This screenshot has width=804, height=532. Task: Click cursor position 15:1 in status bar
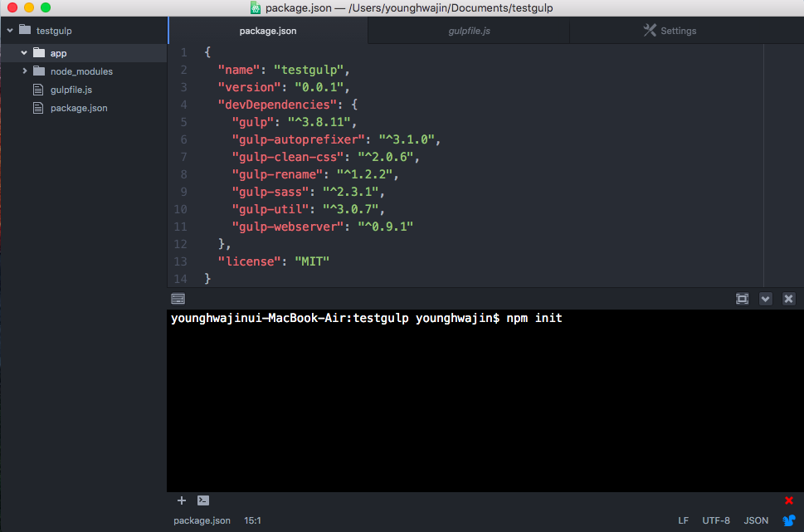252,520
